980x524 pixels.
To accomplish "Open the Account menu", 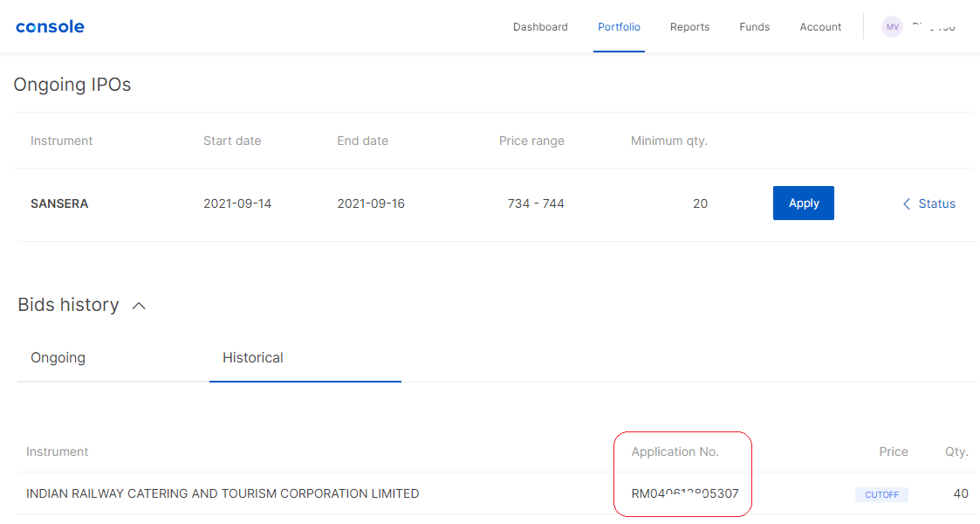I will click(x=820, y=27).
